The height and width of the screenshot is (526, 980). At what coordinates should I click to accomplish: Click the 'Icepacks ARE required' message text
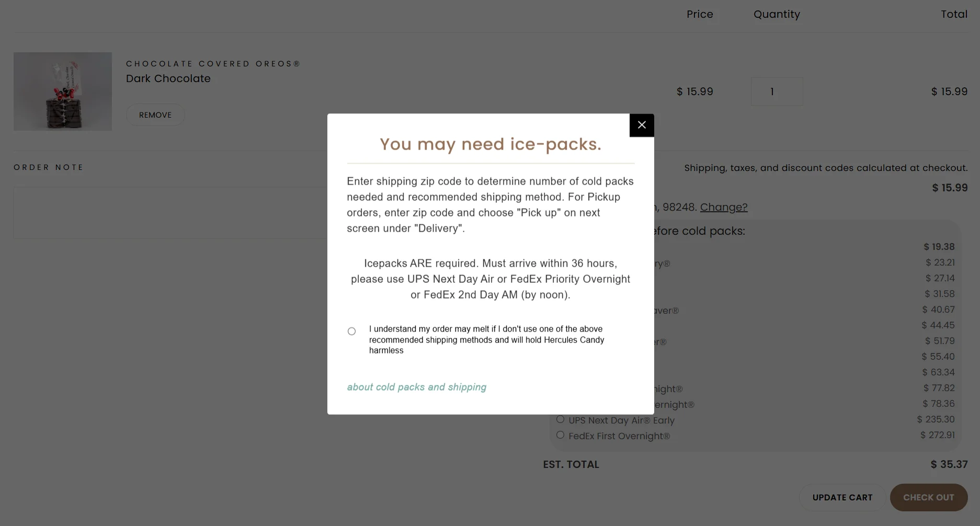pos(491,279)
